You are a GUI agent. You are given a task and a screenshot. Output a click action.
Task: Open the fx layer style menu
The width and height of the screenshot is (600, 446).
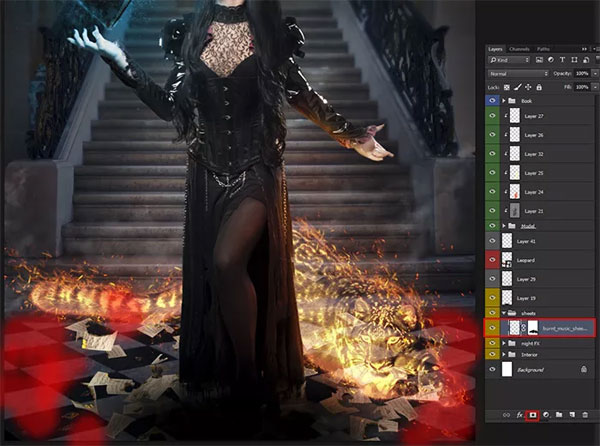point(520,415)
